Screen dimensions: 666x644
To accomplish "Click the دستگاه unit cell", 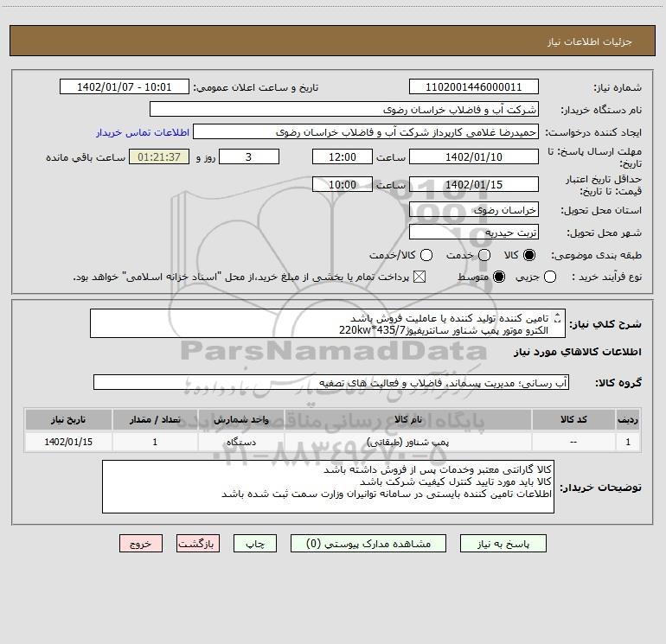I will click(240, 442).
